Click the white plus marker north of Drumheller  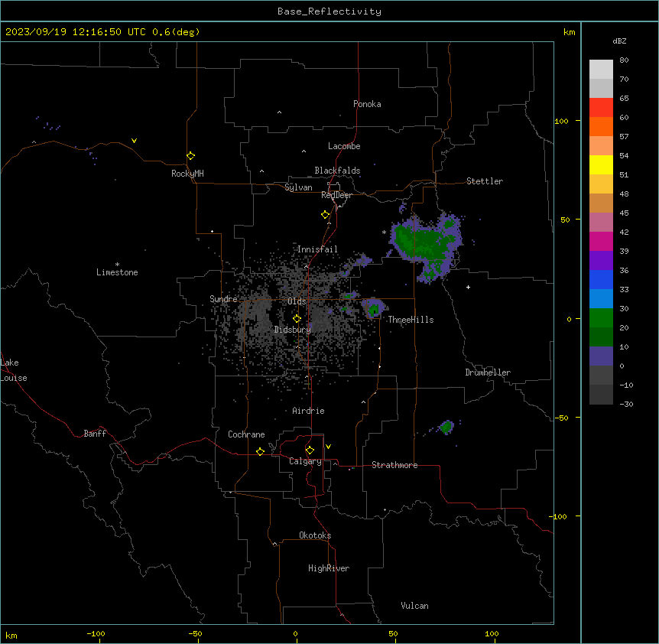coord(468,287)
